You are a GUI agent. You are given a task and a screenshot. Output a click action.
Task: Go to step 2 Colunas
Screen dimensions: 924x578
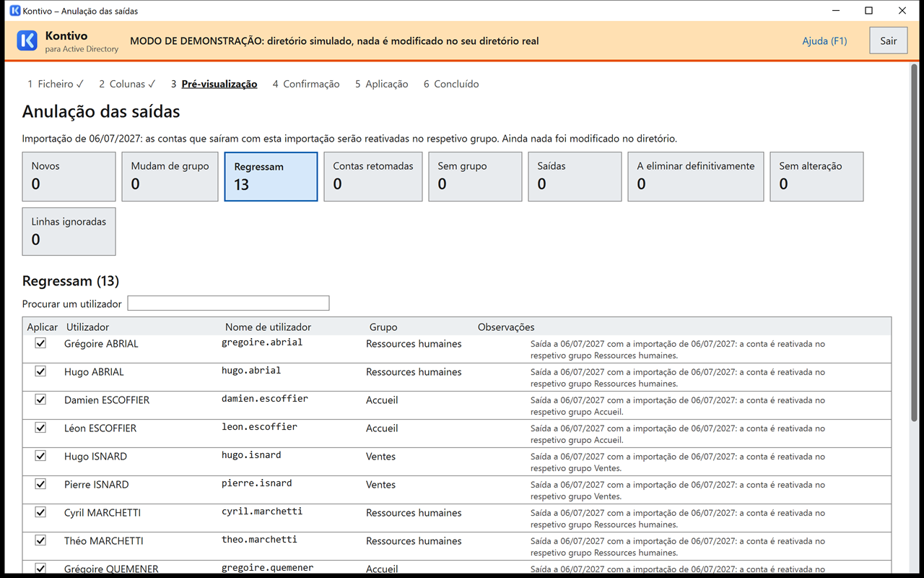127,84
